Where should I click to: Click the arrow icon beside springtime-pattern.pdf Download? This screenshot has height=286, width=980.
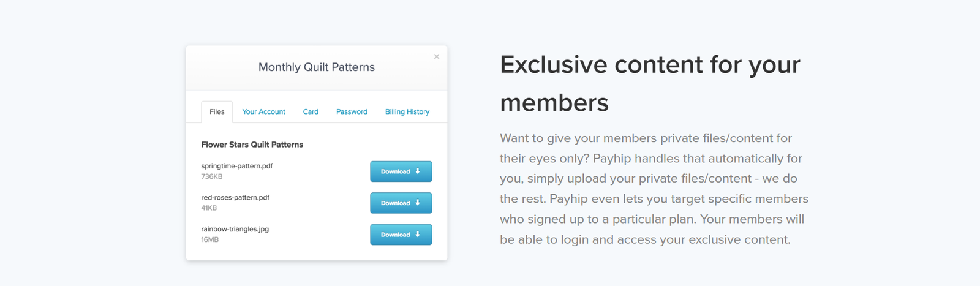pyautogui.click(x=418, y=171)
